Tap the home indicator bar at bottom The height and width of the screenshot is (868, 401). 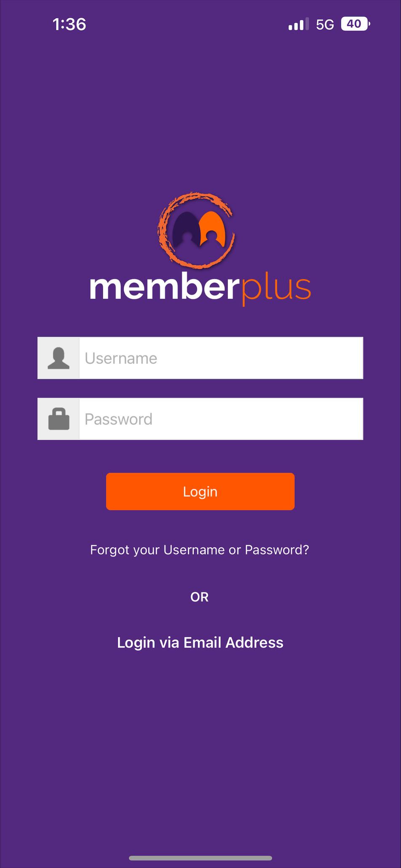(x=200, y=858)
